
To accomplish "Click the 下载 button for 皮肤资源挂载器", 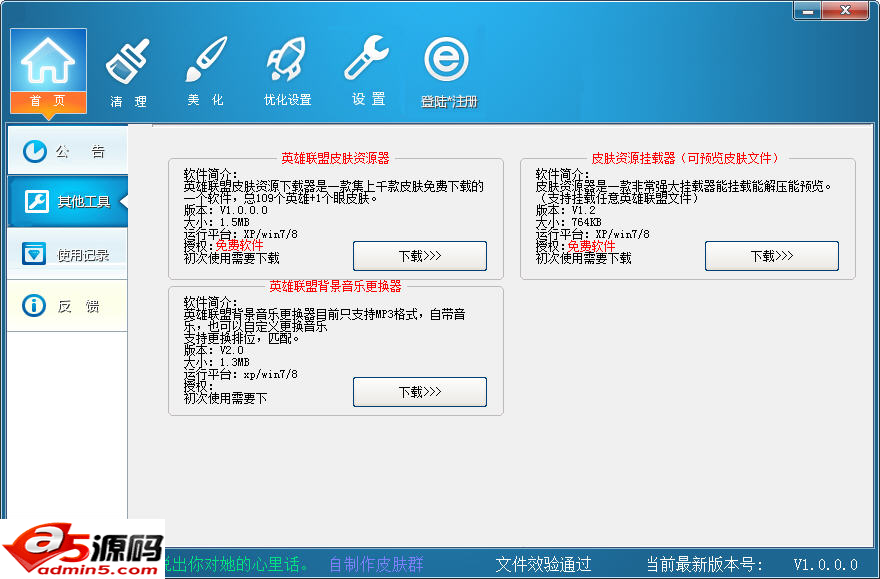I will tap(771, 256).
